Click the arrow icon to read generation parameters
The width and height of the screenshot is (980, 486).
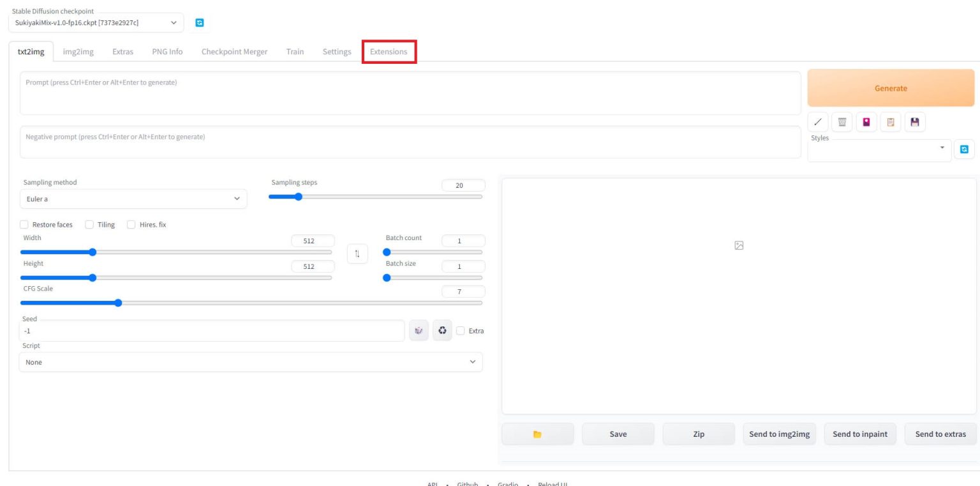pos(818,122)
